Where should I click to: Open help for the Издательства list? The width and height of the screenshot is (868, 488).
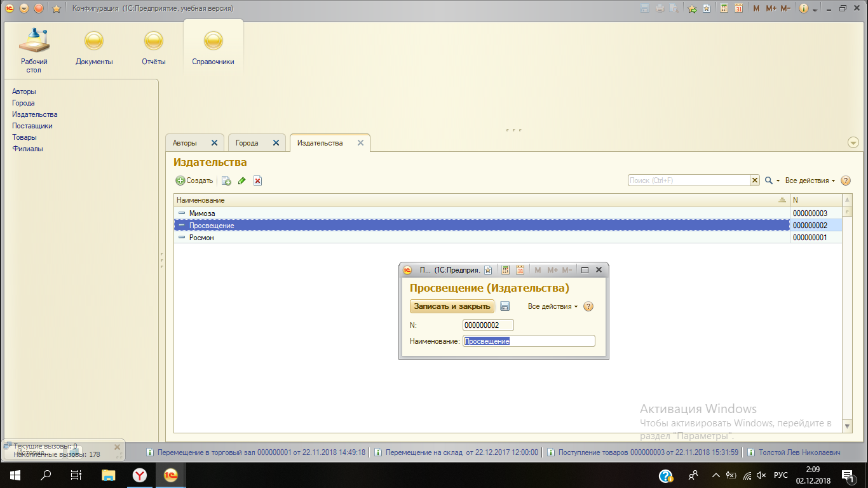[x=846, y=180]
